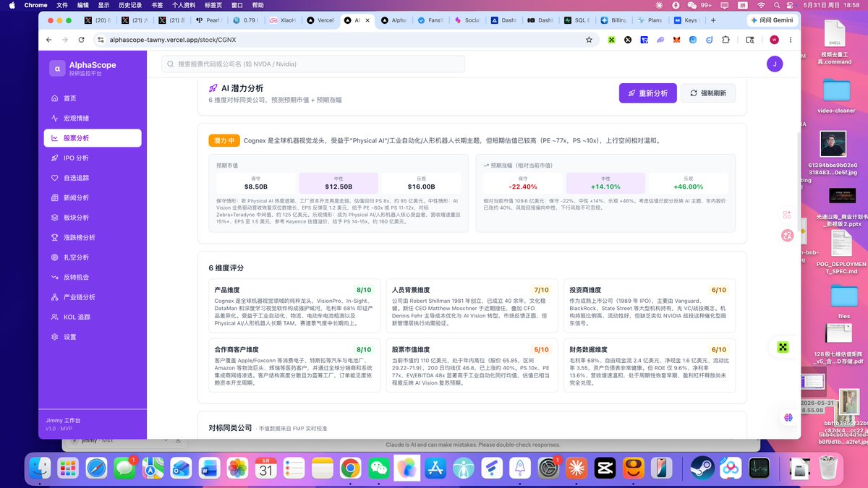The height and width of the screenshot is (488, 868).
Task: Open Calendar from the Dock
Action: pyautogui.click(x=265, y=468)
